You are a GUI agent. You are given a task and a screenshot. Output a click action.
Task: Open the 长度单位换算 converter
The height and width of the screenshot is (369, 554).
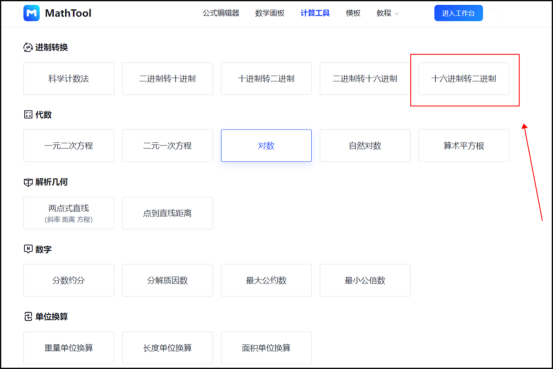coord(167,348)
